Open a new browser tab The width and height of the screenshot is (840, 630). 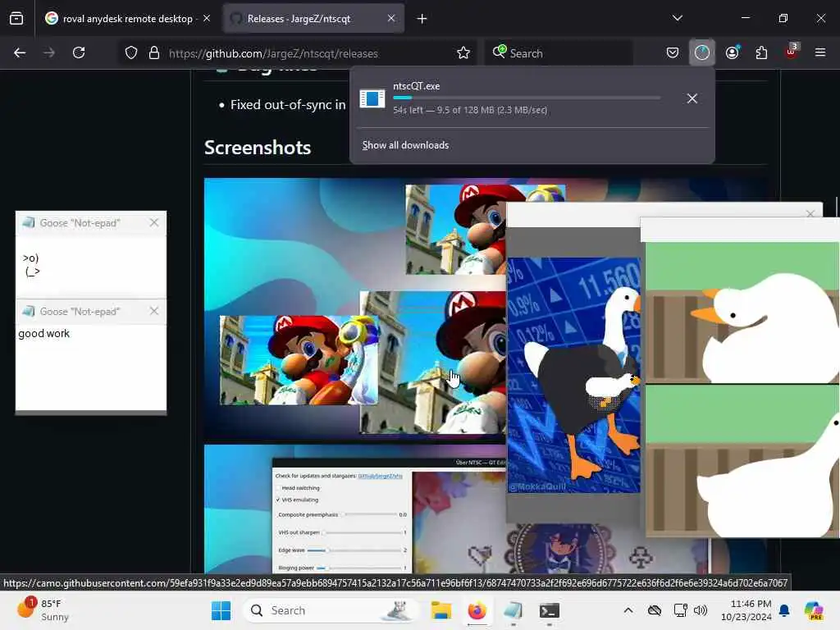(422, 19)
